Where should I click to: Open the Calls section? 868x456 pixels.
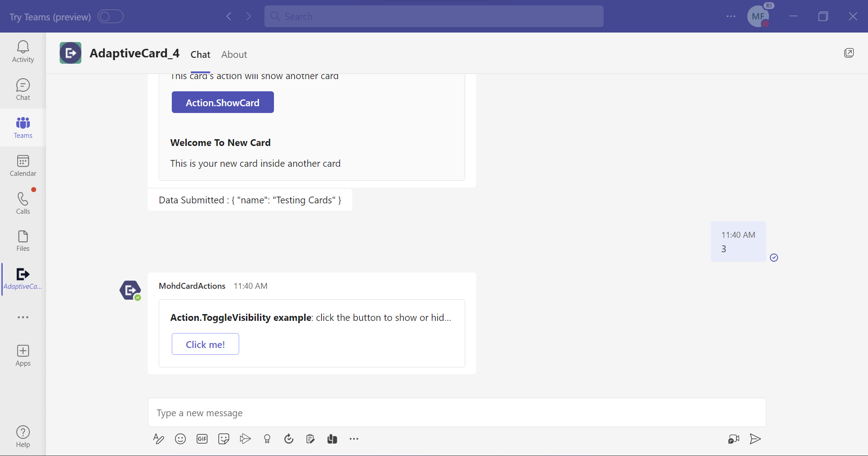(23, 203)
